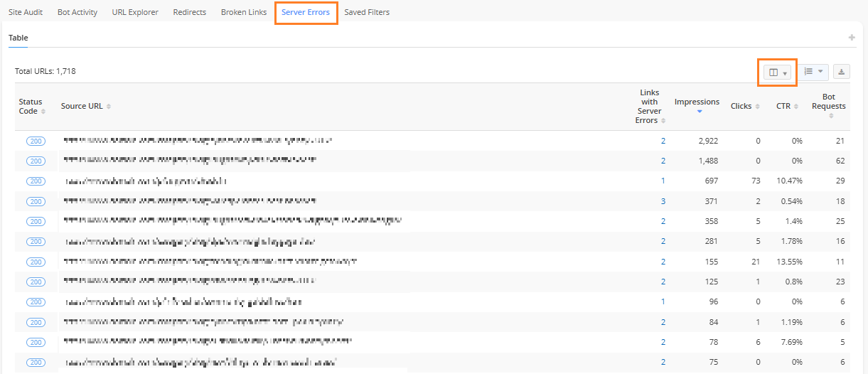The height and width of the screenshot is (374, 868).
Task: Select the Broken Links tab
Action: click(x=243, y=12)
